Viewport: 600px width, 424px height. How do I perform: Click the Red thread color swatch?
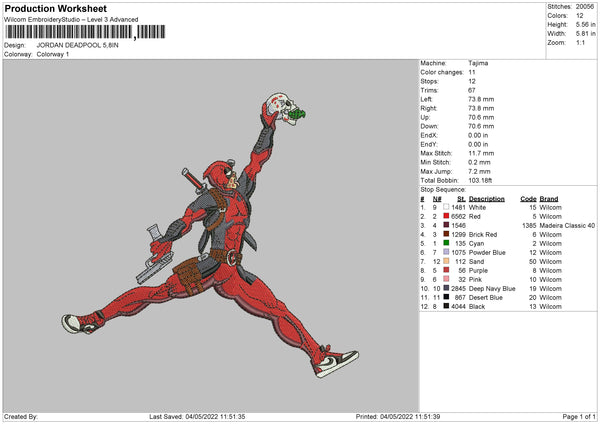pos(446,216)
